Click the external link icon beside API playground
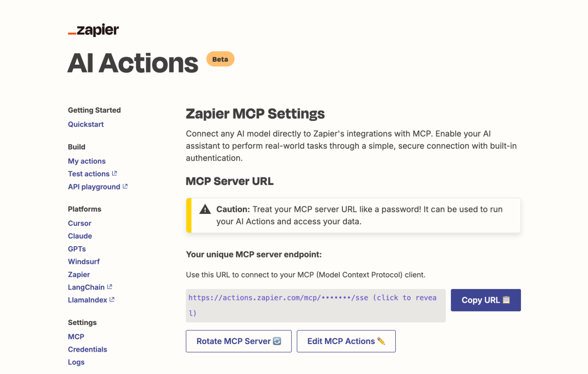The height and width of the screenshot is (374, 588). pos(125,186)
